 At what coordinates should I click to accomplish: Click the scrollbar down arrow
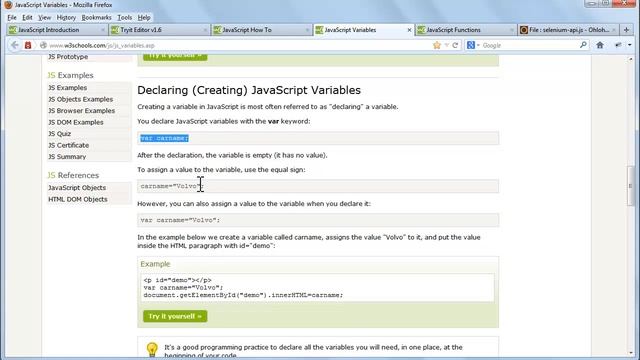631,353
